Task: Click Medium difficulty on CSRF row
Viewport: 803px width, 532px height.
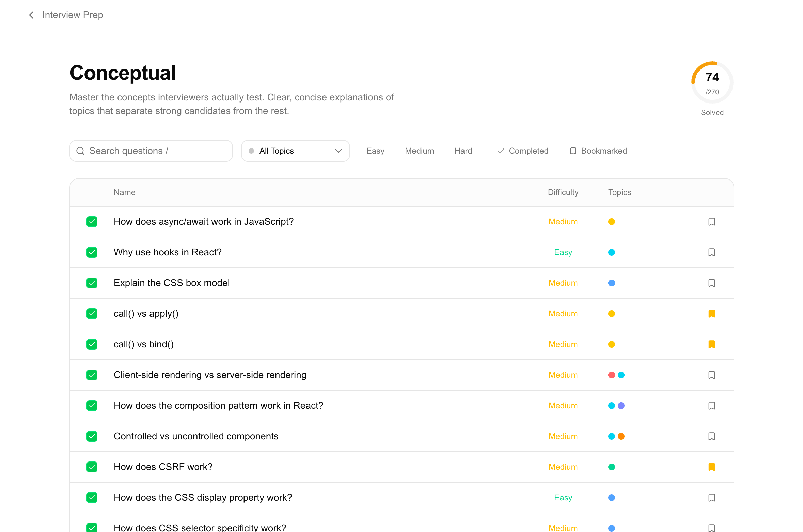Action: (x=563, y=467)
